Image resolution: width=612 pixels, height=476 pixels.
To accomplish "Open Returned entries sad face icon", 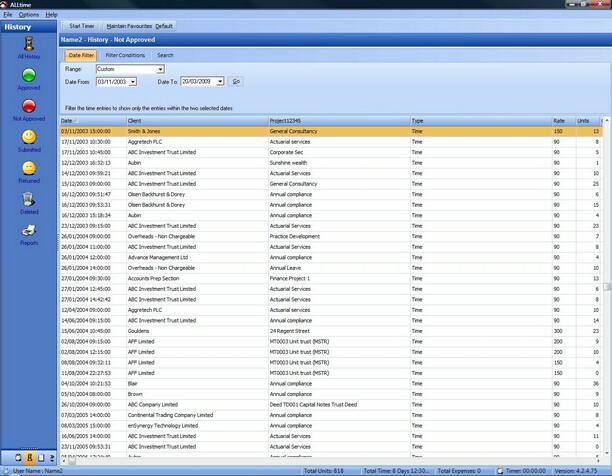I will coord(29,168).
